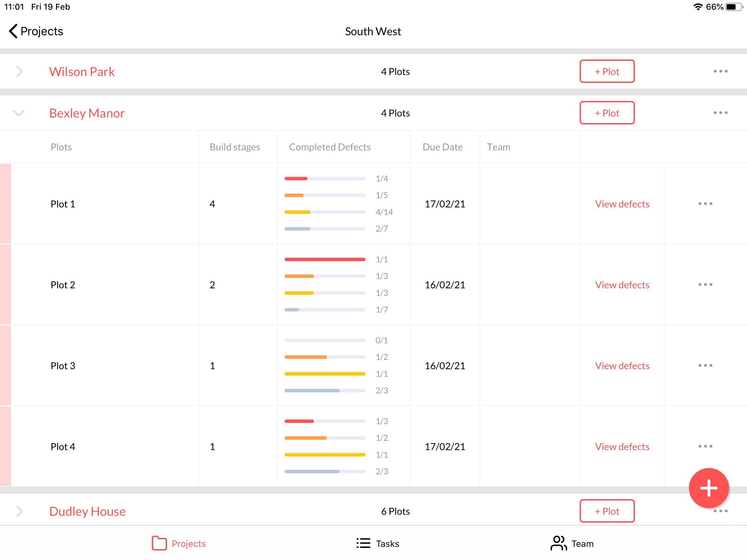Image resolution: width=747 pixels, height=560 pixels.
Task: Click the back arrow next to Projects
Action: pyautogui.click(x=13, y=31)
